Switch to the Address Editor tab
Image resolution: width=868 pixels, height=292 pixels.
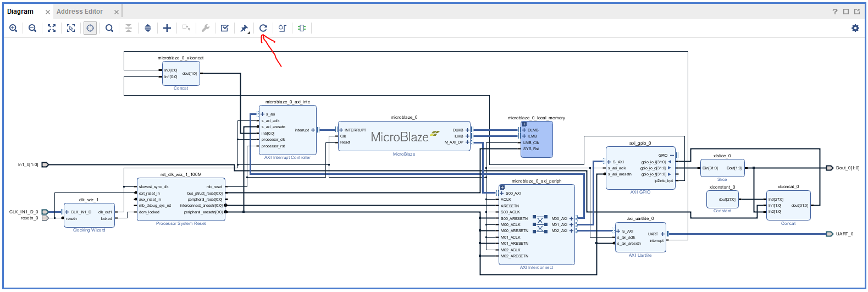pyautogui.click(x=80, y=12)
